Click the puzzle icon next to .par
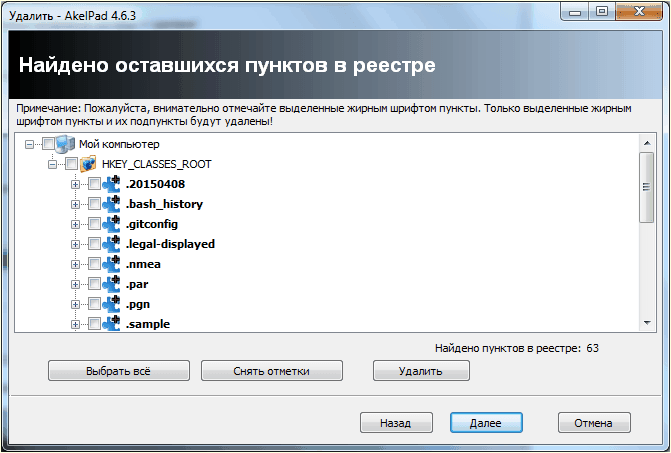This screenshot has width=671, height=453. coord(111,284)
